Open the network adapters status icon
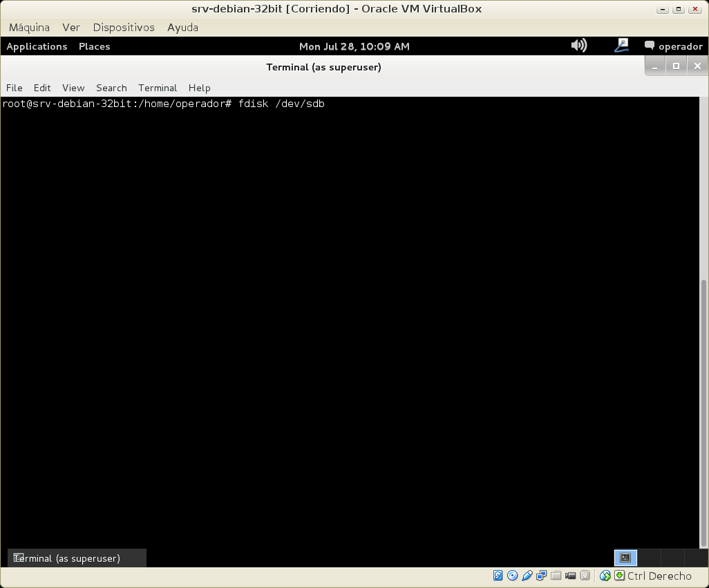Screen dimensions: 709x588 pos(541,576)
